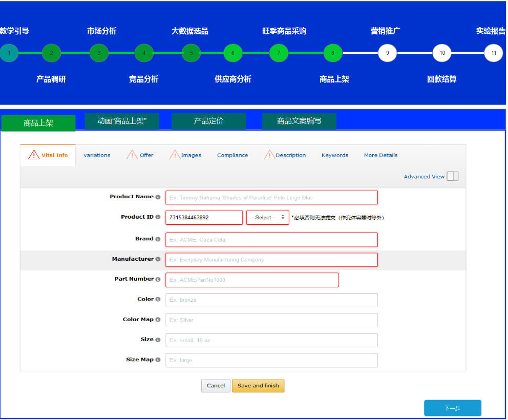Go to the Keywords tab

click(334, 155)
